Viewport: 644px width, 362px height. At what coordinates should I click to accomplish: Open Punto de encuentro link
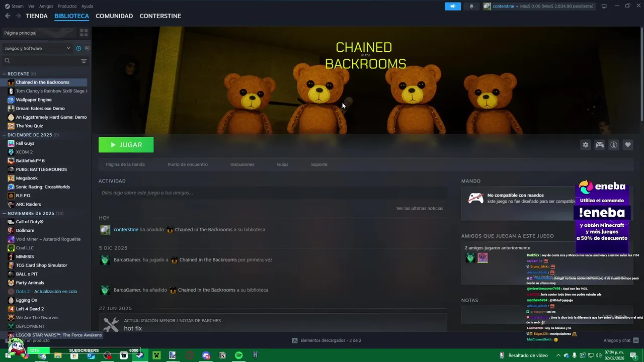[188, 164]
